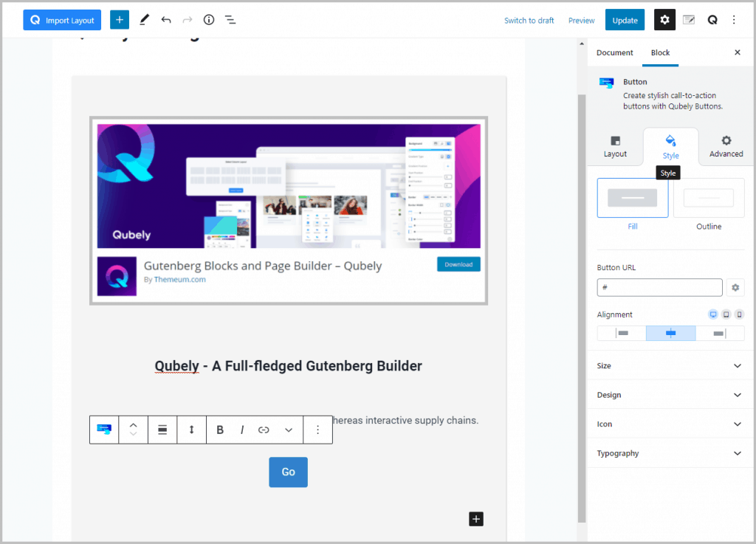Screen dimensions: 756x544
Task: Click the interactive supply chains paragraph
Action: tap(406, 421)
